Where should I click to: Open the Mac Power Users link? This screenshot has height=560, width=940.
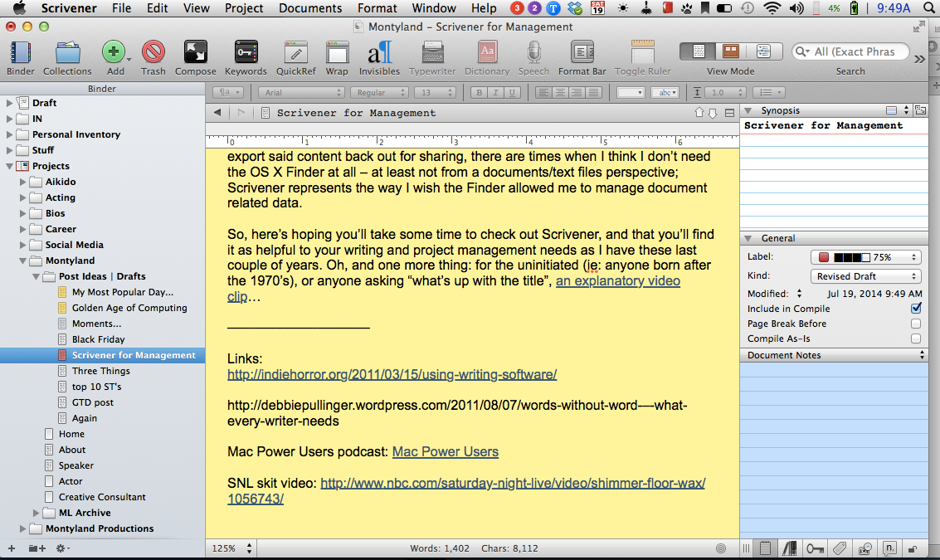445,451
